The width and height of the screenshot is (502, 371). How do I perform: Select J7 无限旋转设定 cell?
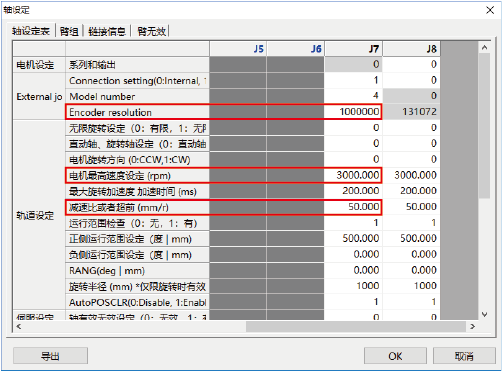pos(353,128)
